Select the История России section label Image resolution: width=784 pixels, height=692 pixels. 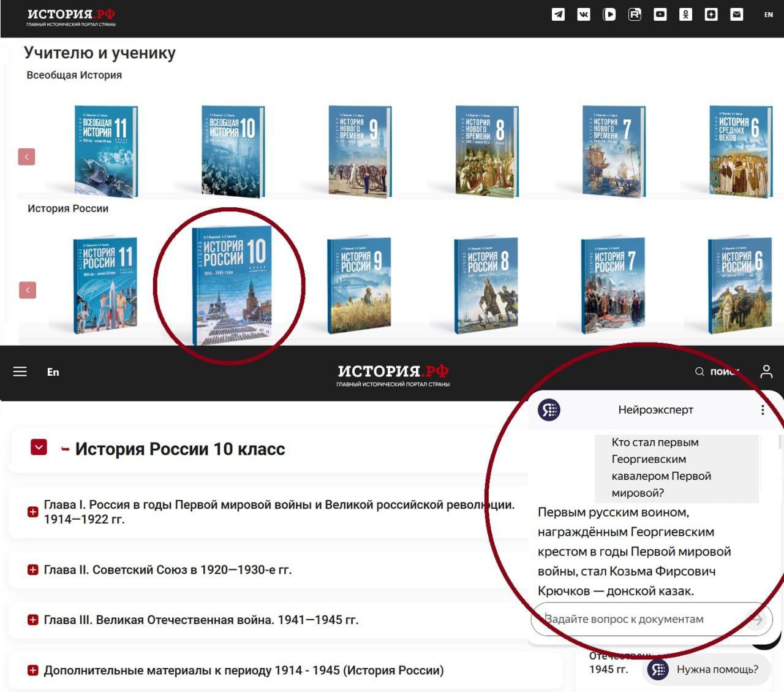pyautogui.click(x=68, y=208)
